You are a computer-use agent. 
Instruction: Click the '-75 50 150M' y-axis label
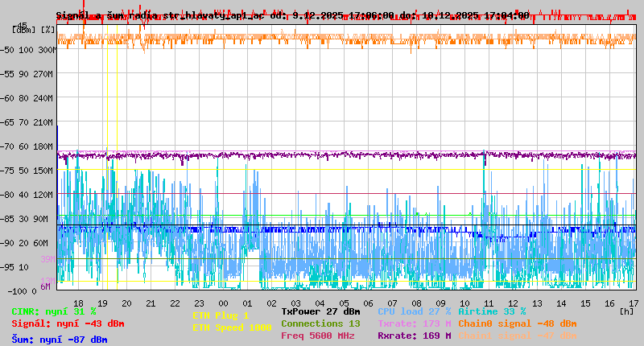(x=27, y=171)
